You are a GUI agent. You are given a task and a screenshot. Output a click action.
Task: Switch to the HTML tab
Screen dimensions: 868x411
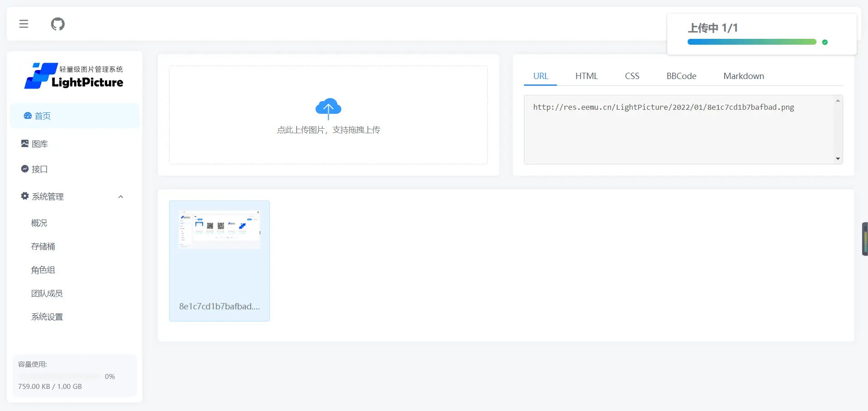(586, 76)
